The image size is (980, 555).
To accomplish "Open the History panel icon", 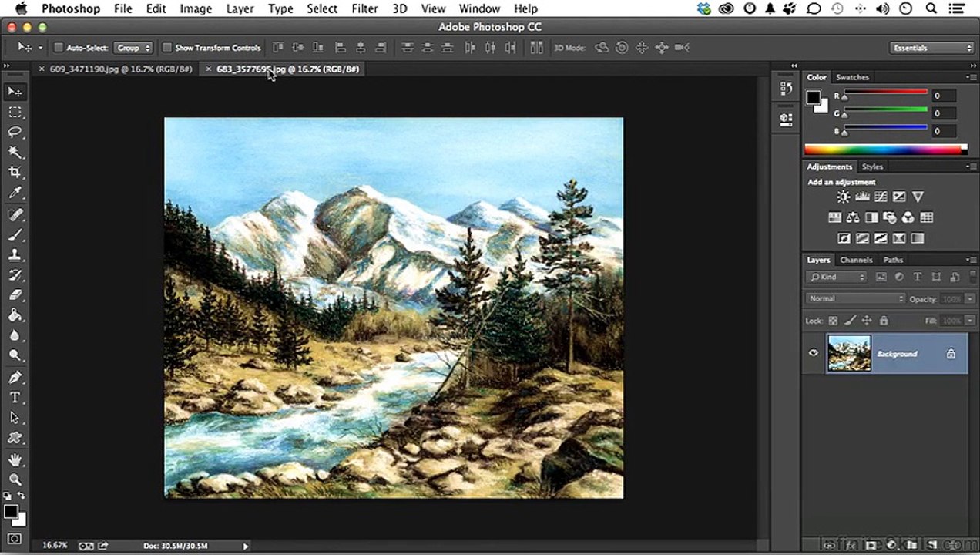I will [x=786, y=88].
